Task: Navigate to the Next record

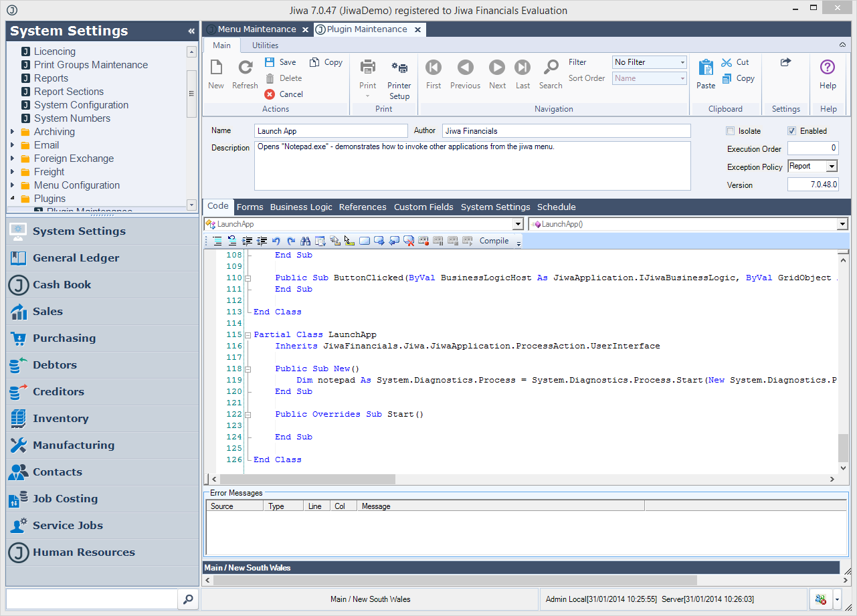Action: (497, 68)
